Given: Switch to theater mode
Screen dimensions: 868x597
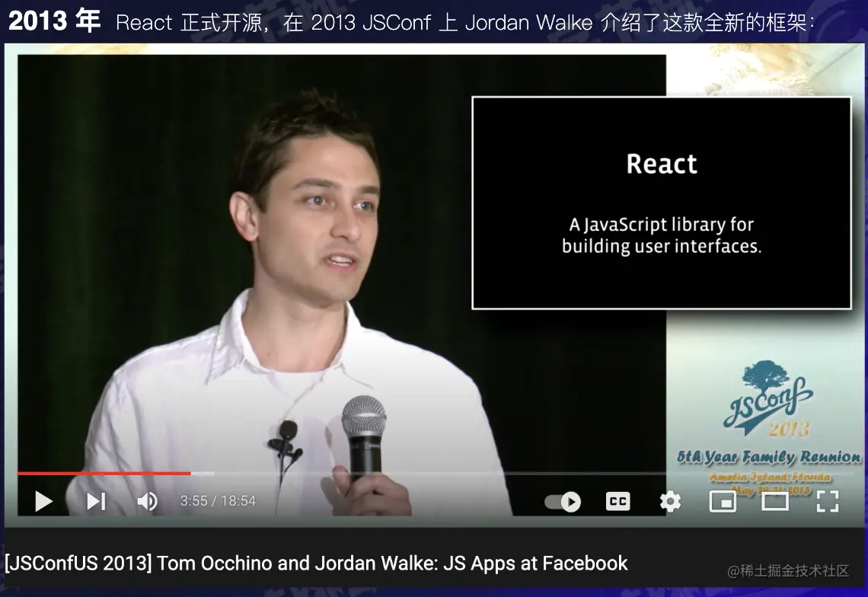Looking at the screenshot, I should click(775, 502).
